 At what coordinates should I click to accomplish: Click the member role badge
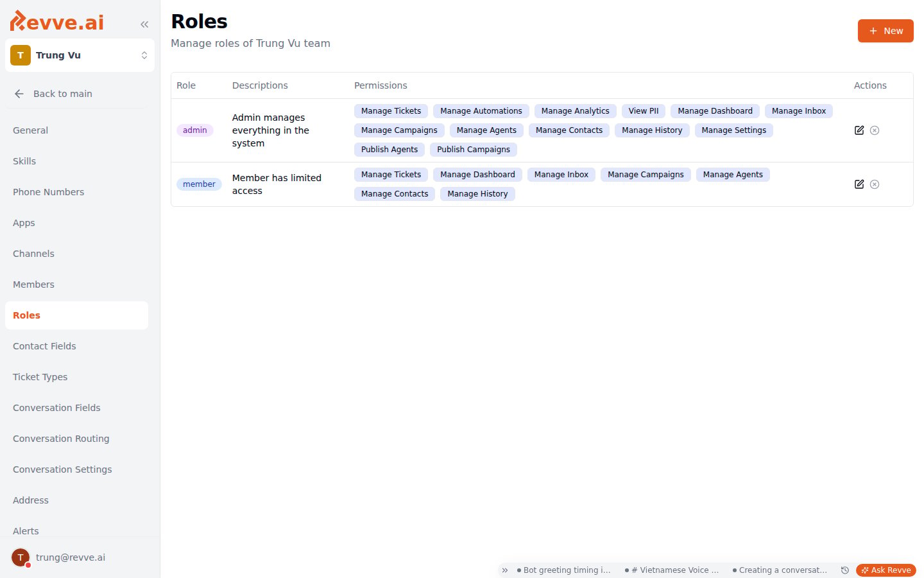[x=199, y=184]
